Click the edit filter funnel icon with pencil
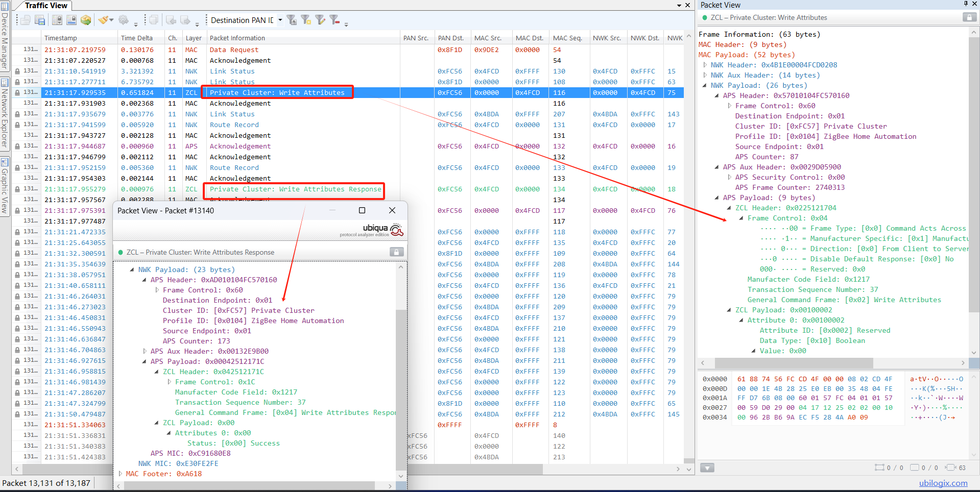 pyautogui.click(x=320, y=20)
